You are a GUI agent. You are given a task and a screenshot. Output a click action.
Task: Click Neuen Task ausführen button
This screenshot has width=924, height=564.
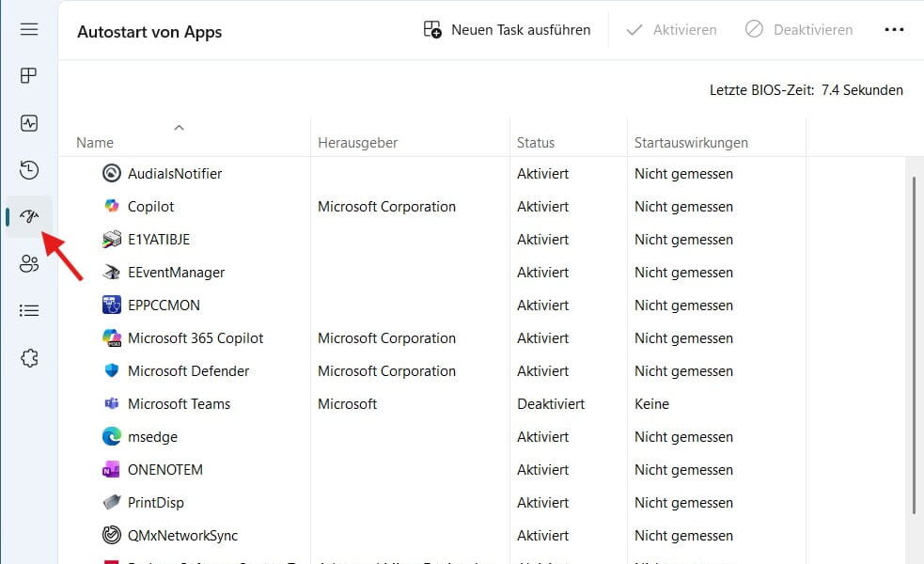tap(507, 29)
